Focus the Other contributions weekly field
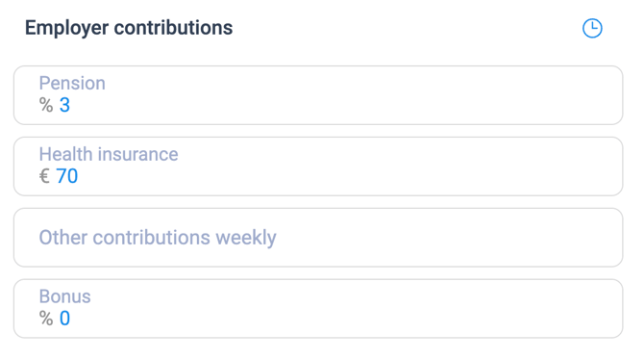This screenshot has height=359, width=644. pos(318,238)
